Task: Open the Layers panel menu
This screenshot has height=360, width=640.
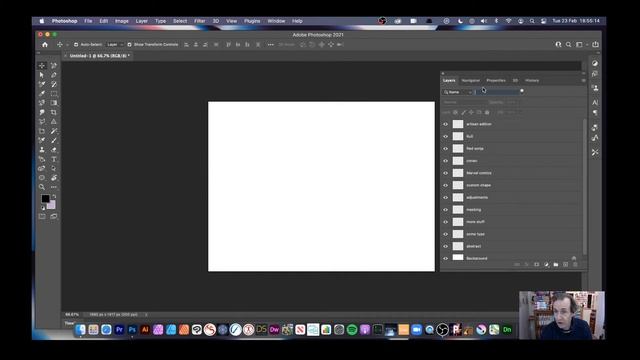Action: (x=583, y=80)
